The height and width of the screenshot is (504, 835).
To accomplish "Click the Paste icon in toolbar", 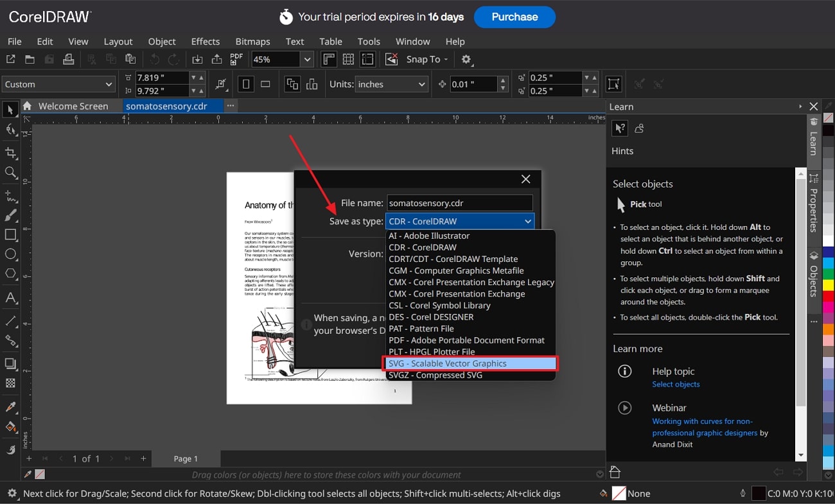I will pyautogui.click(x=130, y=59).
